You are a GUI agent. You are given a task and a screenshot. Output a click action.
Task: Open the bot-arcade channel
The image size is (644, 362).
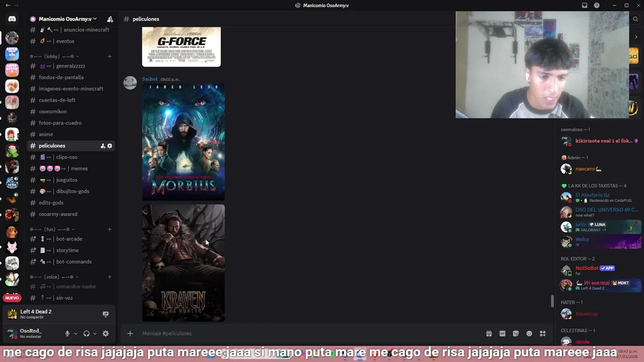(70, 239)
